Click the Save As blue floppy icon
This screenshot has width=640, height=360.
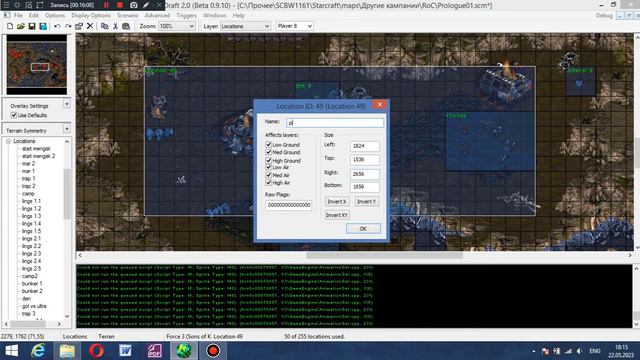(x=43, y=27)
